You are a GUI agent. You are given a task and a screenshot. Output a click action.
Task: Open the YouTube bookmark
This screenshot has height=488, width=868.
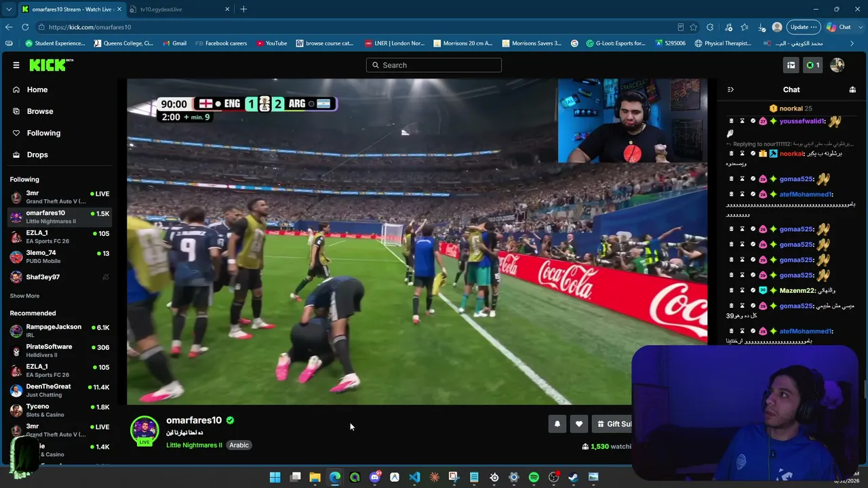coord(271,43)
